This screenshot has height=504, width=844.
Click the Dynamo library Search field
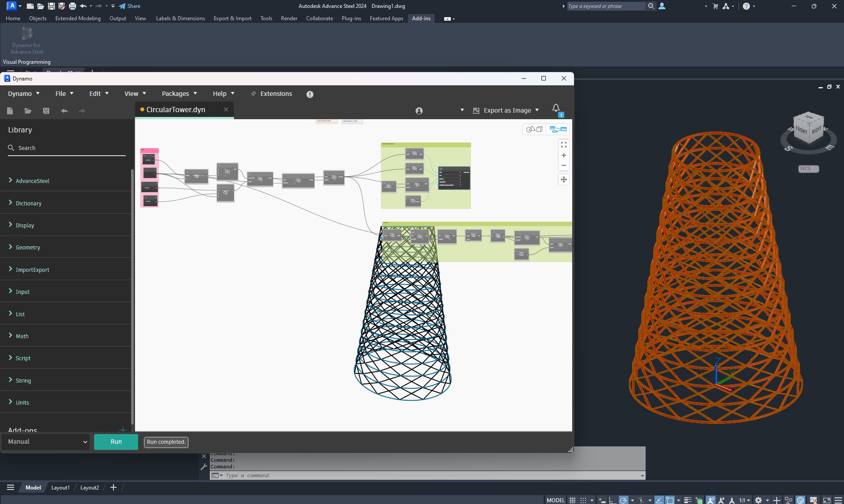pyautogui.click(x=67, y=148)
